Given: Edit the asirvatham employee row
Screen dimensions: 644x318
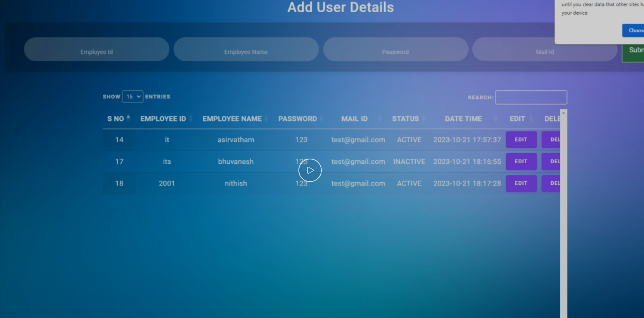Looking at the screenshot, I should (521, 140).
